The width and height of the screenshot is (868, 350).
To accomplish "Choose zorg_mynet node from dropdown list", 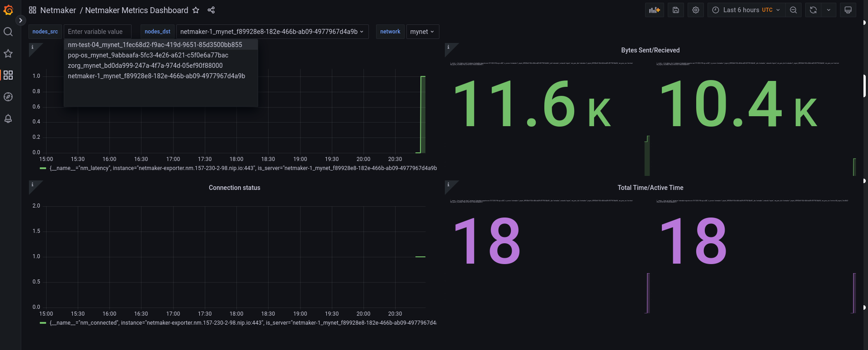I will (x=145, y=66).
